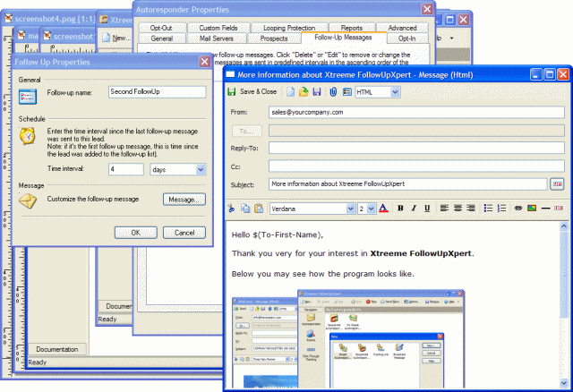Screen dimensions: 573x392
Task: Switch to the General tab in Autoresponder Properties
Action: 161,38
